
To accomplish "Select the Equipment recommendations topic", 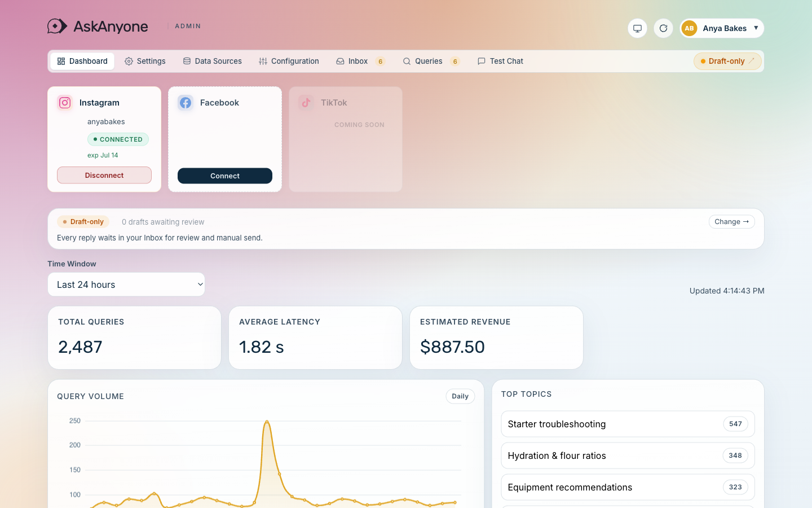I will pos(628,487).
